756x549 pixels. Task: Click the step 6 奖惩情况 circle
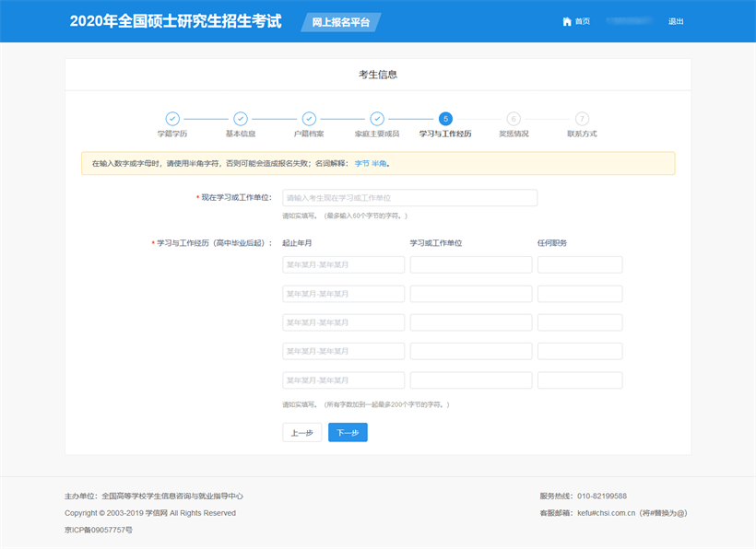(x=514, y=119)
